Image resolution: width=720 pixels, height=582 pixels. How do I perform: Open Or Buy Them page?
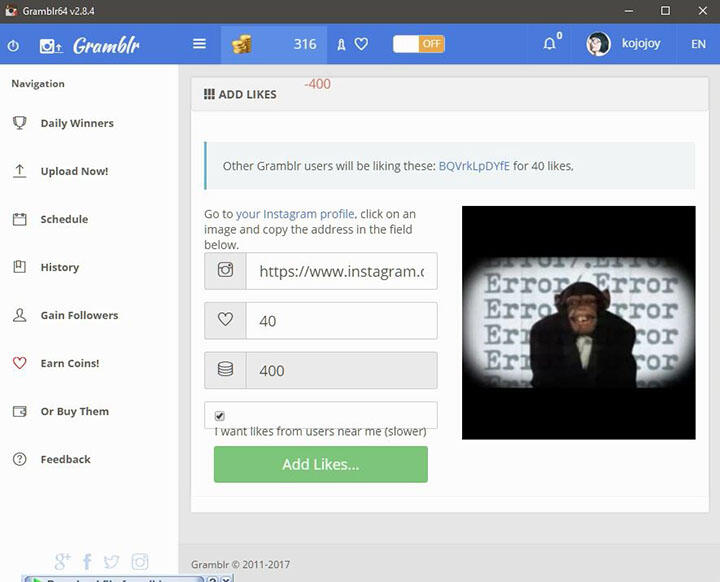coord(75,412)
